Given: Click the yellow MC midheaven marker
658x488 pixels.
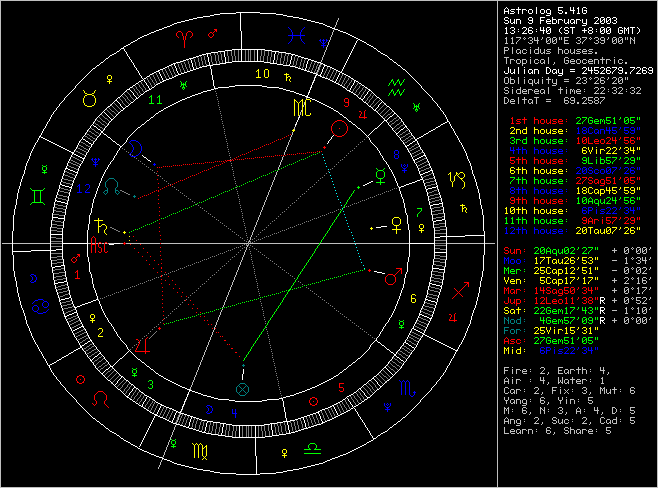Looking at the screenshot, I should pos(301,105).
